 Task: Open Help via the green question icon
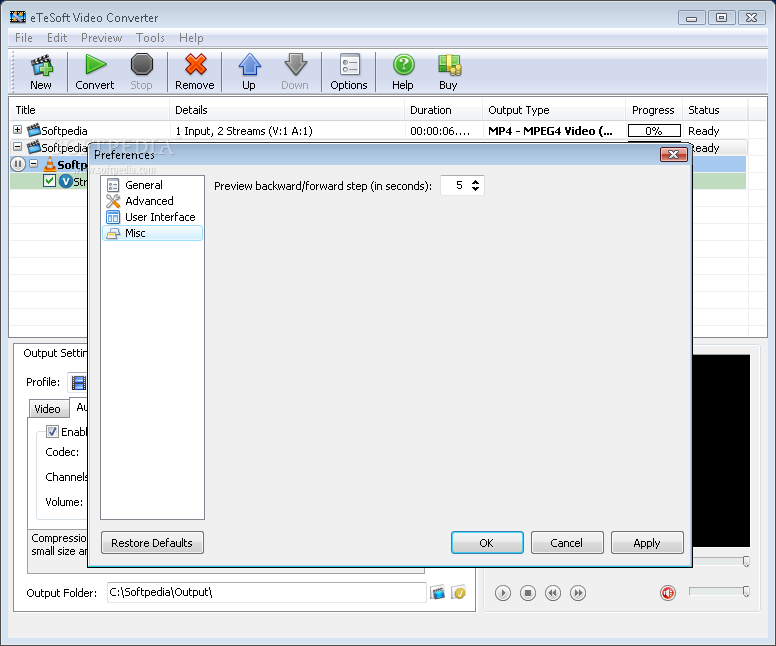pos(403,64)
